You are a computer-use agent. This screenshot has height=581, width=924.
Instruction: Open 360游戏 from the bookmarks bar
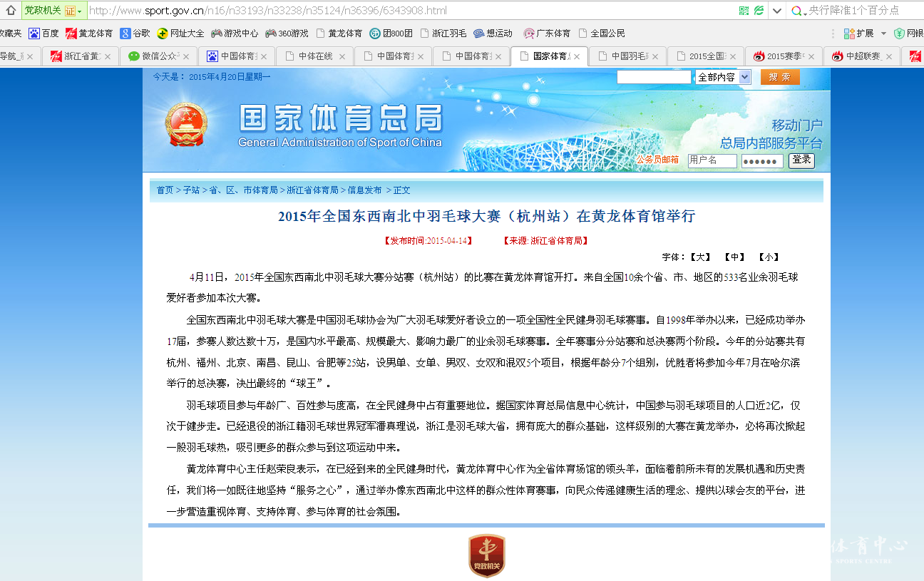point(285,32)
